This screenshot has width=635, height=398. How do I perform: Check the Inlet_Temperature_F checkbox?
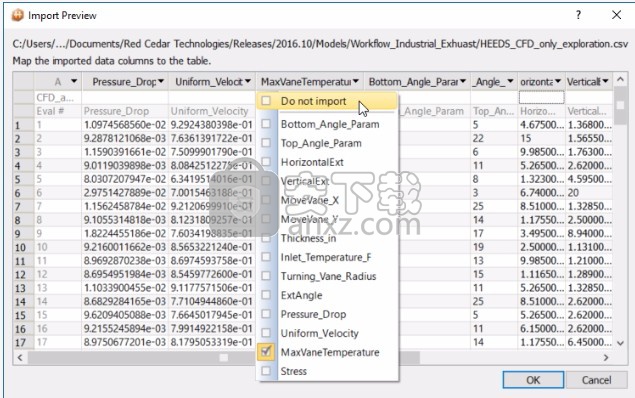pos(266,257)
